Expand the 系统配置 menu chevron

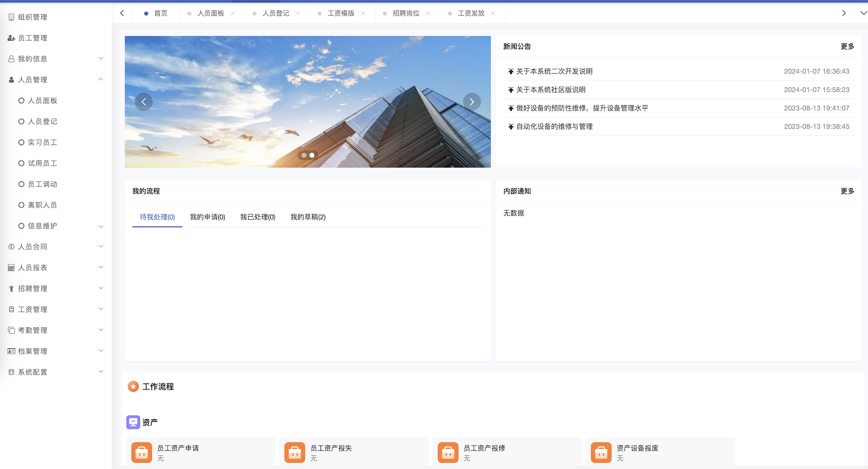(101, 372)
